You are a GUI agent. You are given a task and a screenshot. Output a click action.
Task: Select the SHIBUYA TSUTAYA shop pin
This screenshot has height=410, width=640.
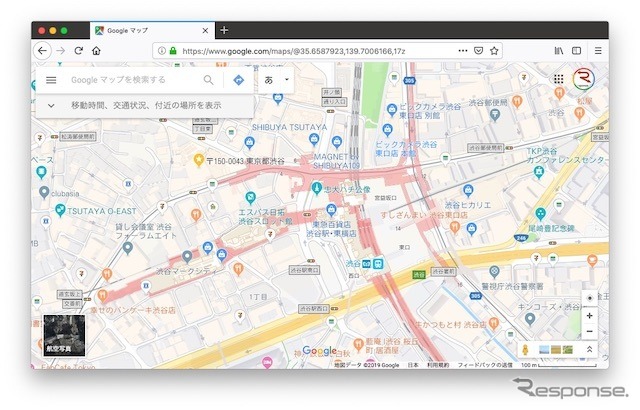pos(314,140)
